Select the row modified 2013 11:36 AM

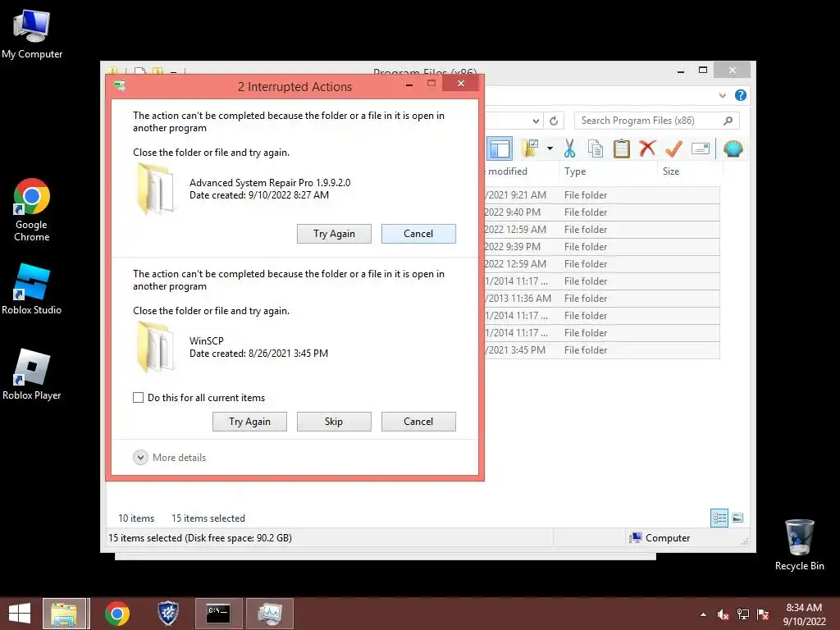click(x=602, y=299)
